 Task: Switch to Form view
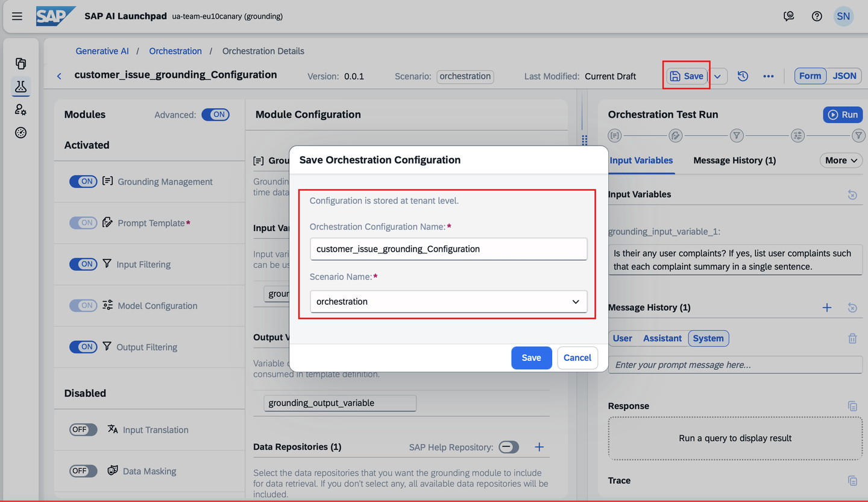click(x=810, y=76)
